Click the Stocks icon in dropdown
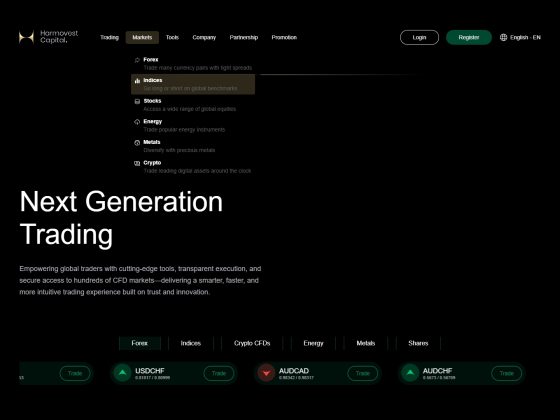Image resolution: width=560 pixels, height=420 pixels. pyautogui.click(x=137, y=101)
